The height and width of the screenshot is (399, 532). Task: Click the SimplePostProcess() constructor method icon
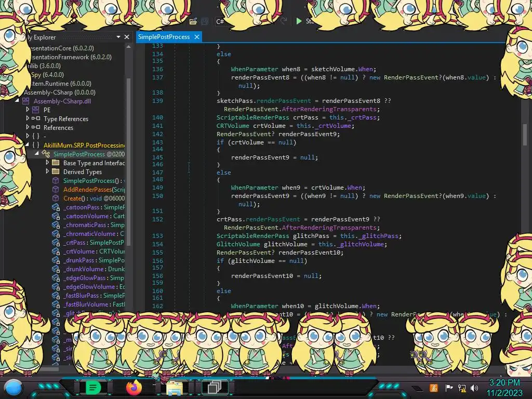pos(56,180)
